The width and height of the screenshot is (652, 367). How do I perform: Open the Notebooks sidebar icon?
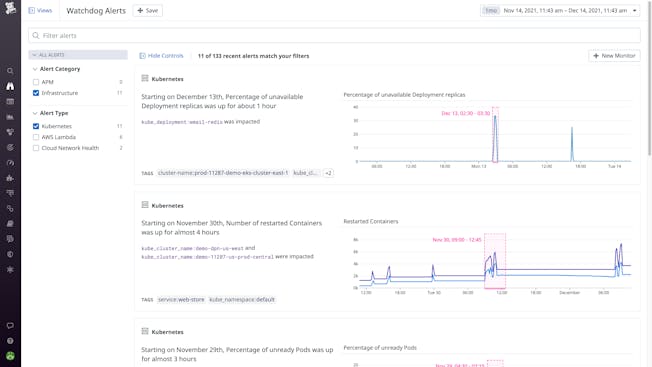(x=10, y=224)
